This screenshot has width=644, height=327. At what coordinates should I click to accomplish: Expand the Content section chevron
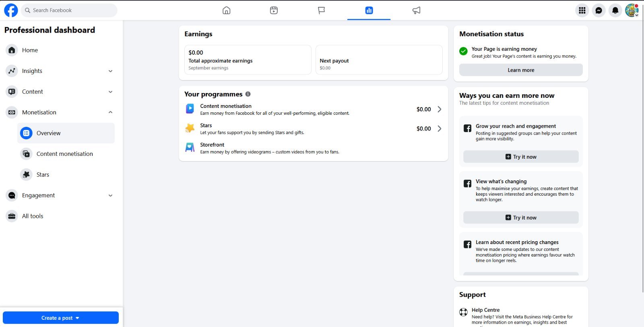coord(110,91)
